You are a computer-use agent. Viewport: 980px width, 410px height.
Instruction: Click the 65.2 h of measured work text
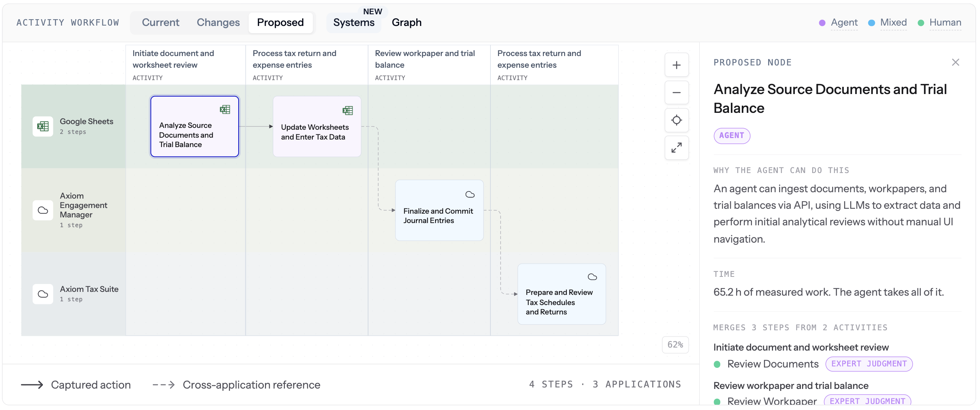click(829, 292)
